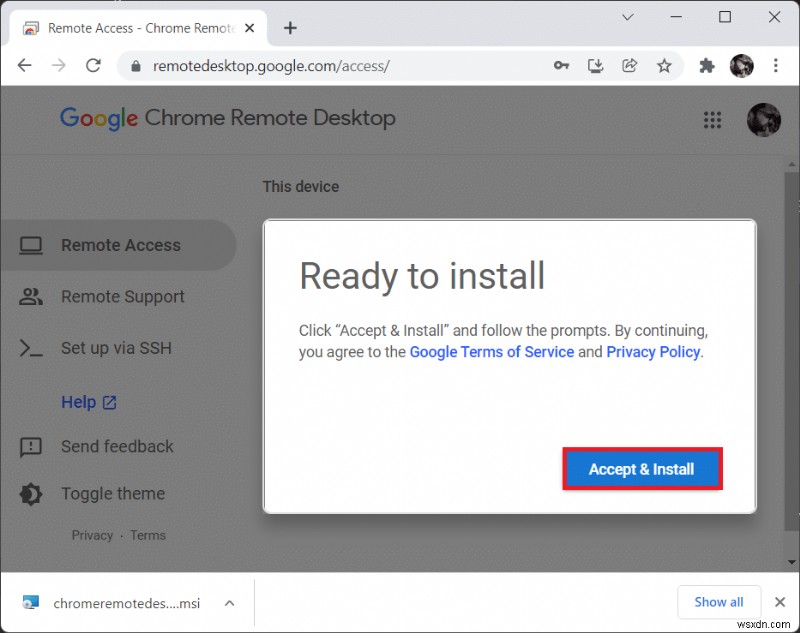
Task: Toggle theme from the sidebar
Action: click(112, 493)
